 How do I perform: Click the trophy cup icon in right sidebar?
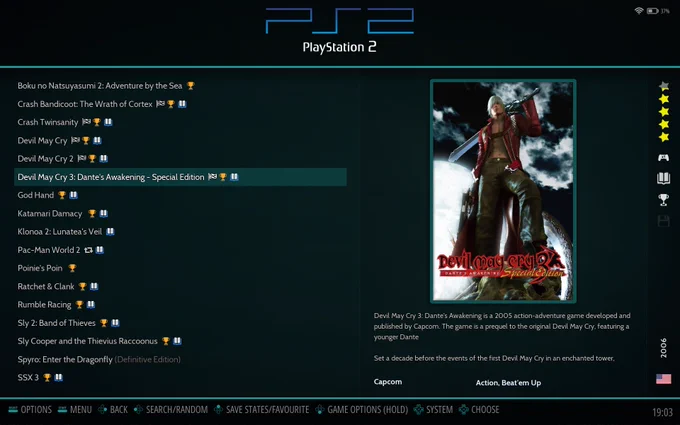pos(664,199)
